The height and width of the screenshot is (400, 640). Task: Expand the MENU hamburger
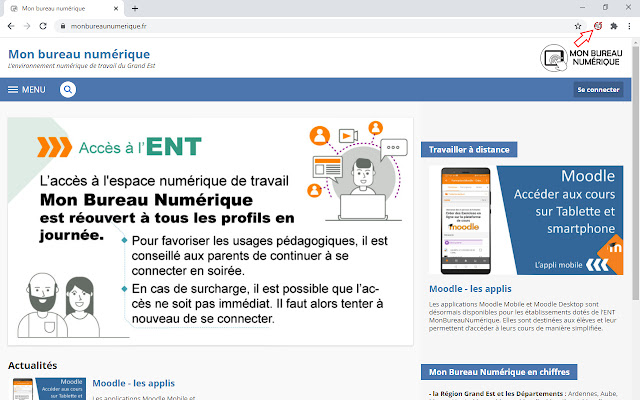point(27,89)
